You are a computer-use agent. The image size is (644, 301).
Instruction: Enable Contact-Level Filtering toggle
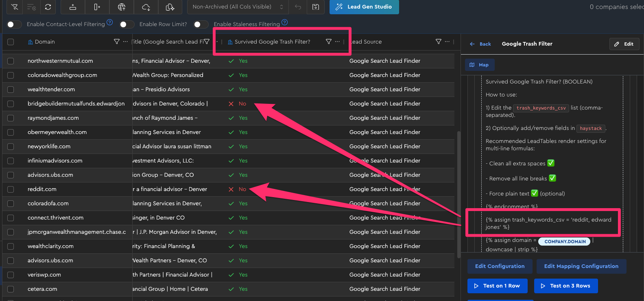(14, 24)
